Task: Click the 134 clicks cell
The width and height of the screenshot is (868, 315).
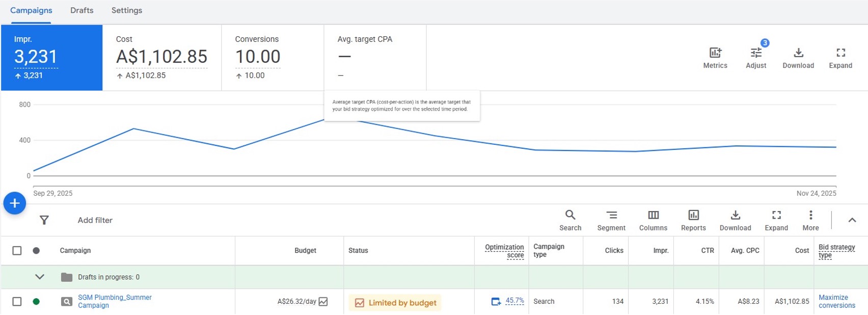Action: 618,302
